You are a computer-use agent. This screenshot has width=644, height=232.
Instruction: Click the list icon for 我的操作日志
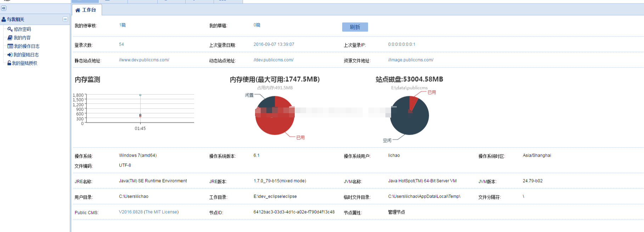pyautogui.click(x=10, y=46)
